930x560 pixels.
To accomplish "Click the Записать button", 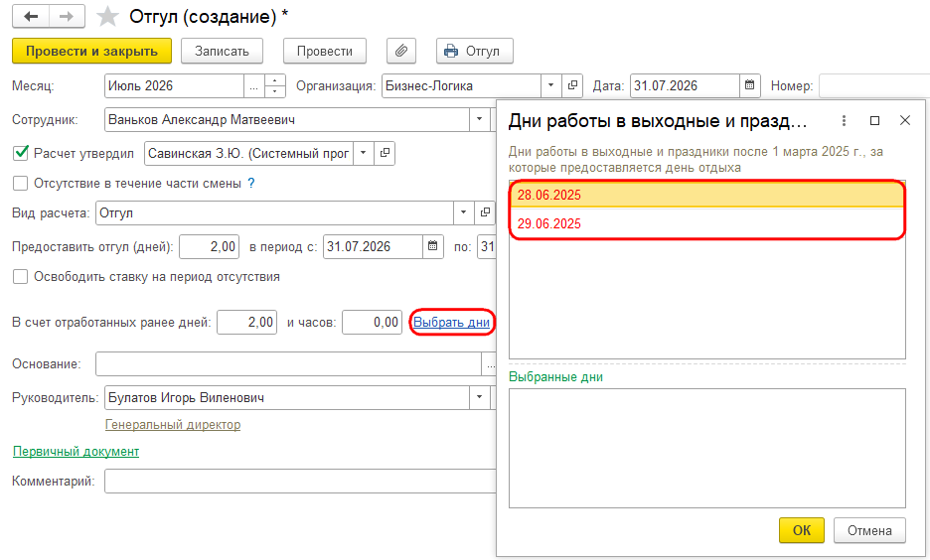I will [x=222, y=51].
